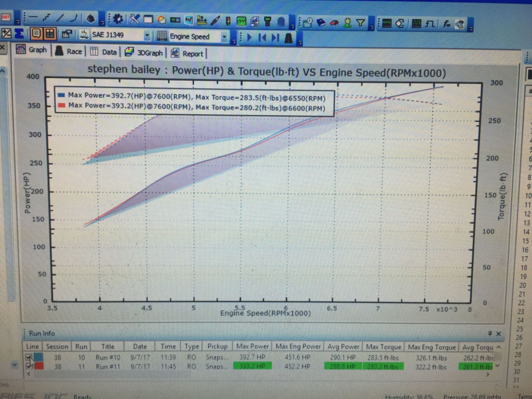
Task: Click the wrench and screwdriver tools icon
Action: coord(135,19)
